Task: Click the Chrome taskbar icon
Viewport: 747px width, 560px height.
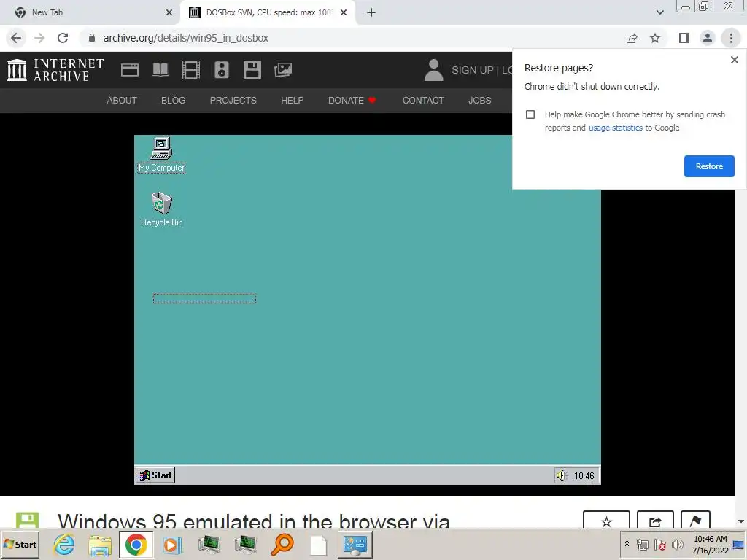Action: 136,545
